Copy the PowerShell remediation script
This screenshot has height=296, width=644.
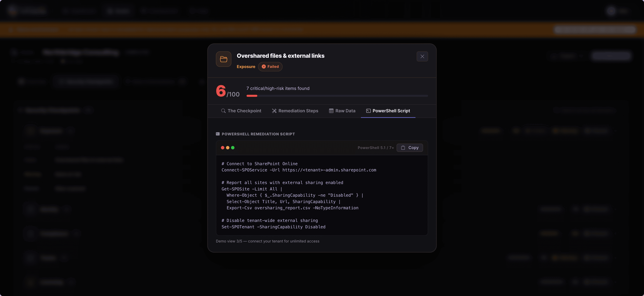tap(410, 148)
